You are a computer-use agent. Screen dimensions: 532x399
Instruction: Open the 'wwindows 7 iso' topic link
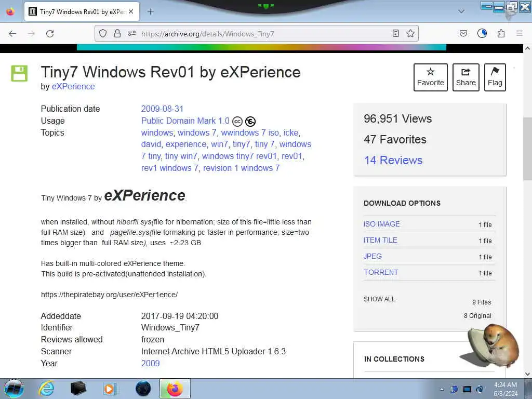click(x=250, y=132)
